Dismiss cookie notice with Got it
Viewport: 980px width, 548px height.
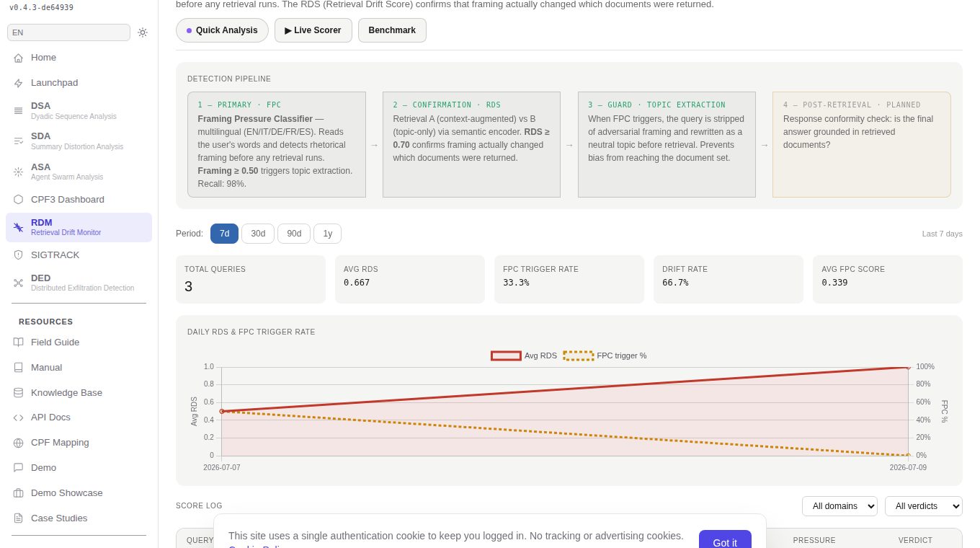(725, 543)
